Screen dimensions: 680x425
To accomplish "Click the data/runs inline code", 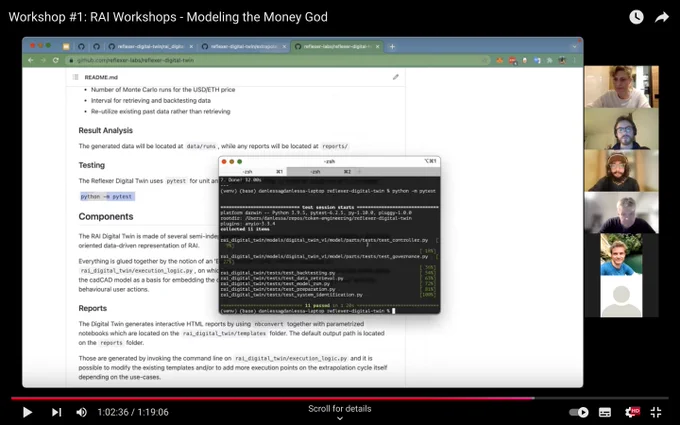I will click(x=201, y=147).
